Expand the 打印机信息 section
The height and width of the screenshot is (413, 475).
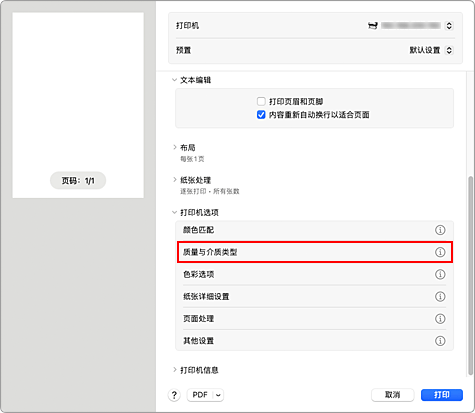(x=174, y=370)
